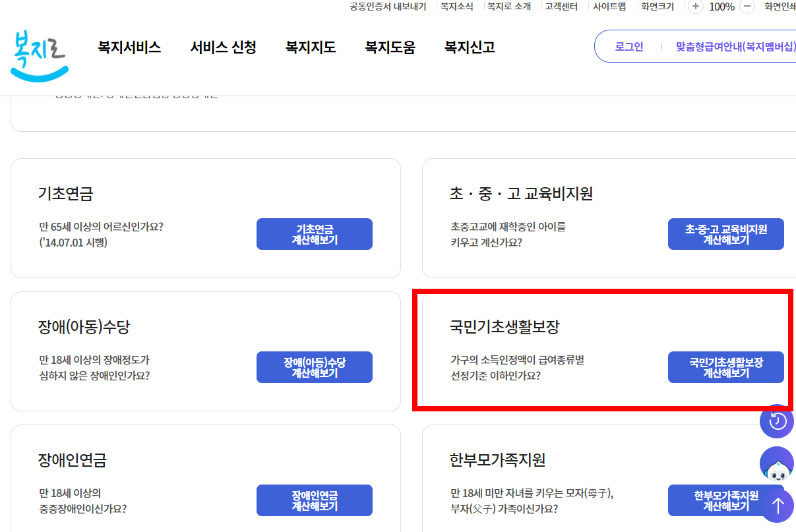796x532 pixels.
Task: Click the 기초연금 계산해보기 button
Action: 314,233
